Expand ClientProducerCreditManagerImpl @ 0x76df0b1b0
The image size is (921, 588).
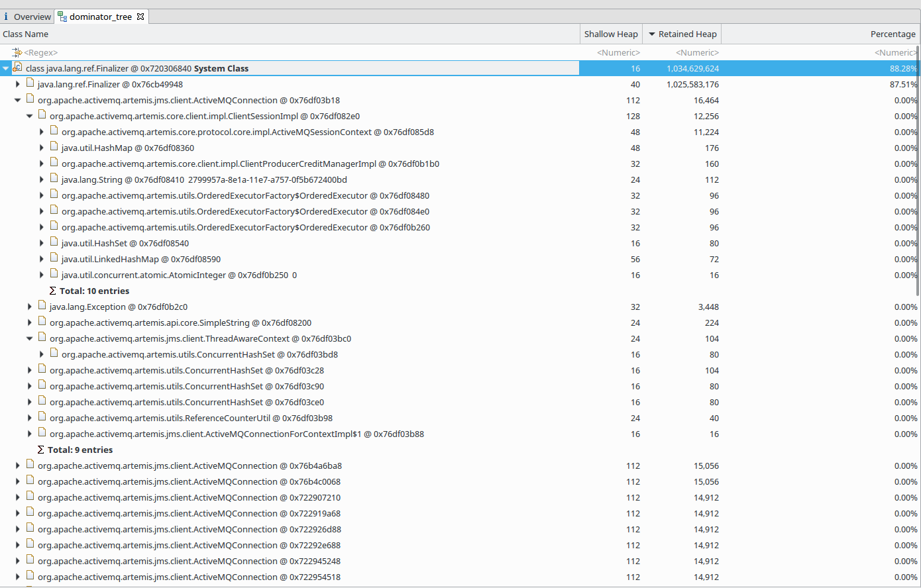(x=42, y=164)
